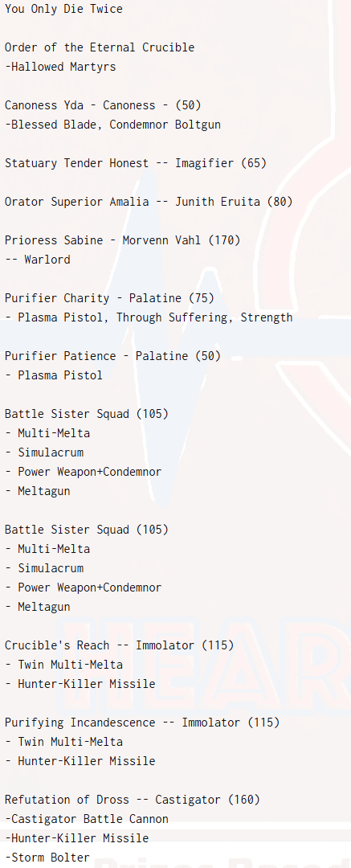Click the Orator Superior Amalia Junith Eruita line
Screen dimensions: 351x868
tap(149, 202)
